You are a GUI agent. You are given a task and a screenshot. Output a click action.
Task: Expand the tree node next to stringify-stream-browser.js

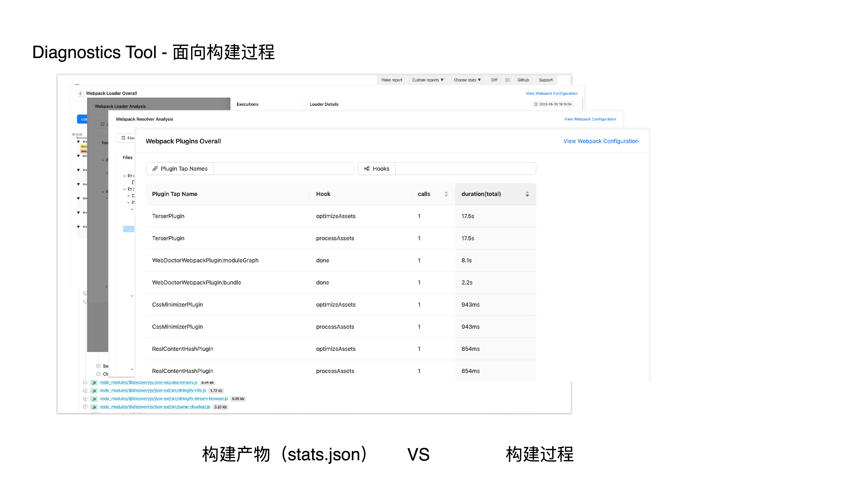tap(85, 399)
